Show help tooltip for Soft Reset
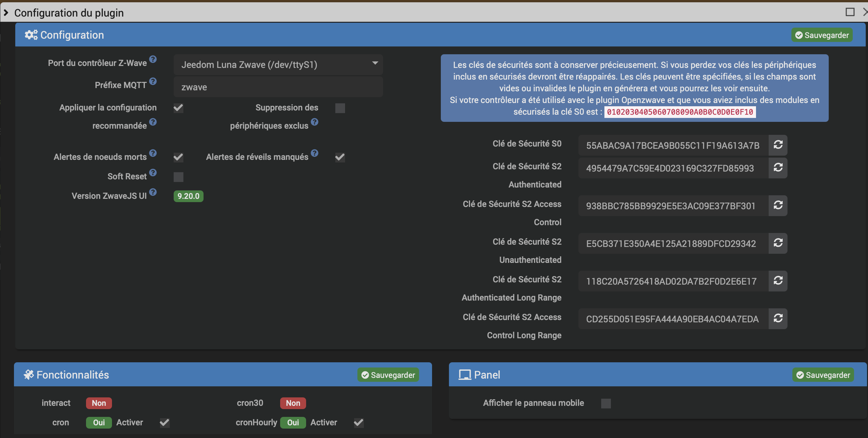This screenshot has height=438, width=868. [x=153, y=173]
